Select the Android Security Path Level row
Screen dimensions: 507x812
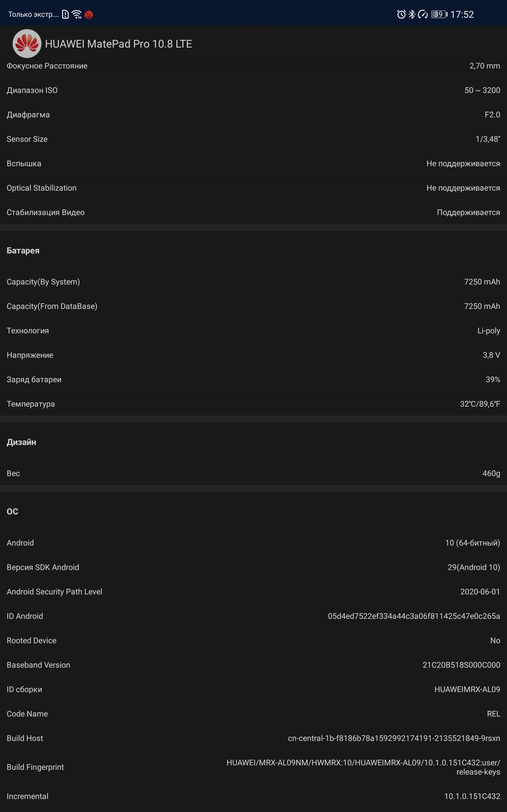253,592
